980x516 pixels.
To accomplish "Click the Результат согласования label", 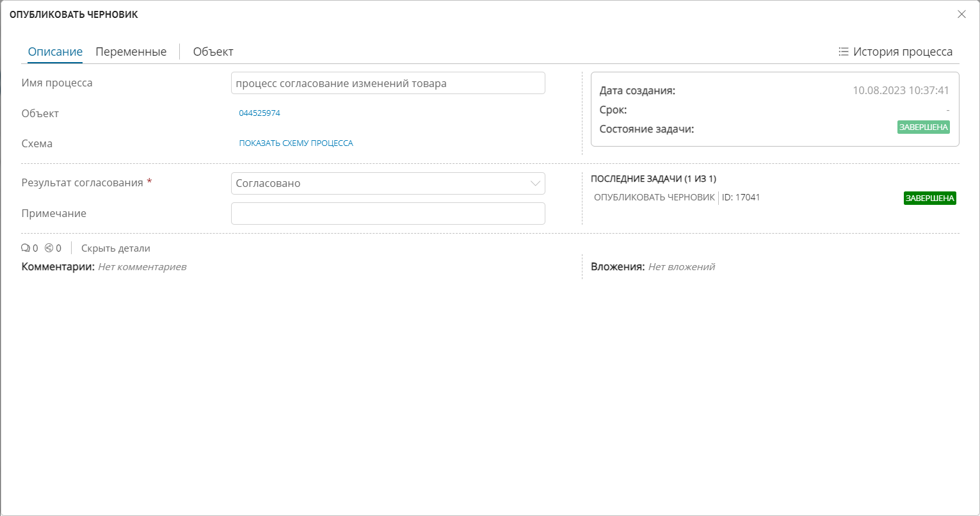I will pos(83,182).
